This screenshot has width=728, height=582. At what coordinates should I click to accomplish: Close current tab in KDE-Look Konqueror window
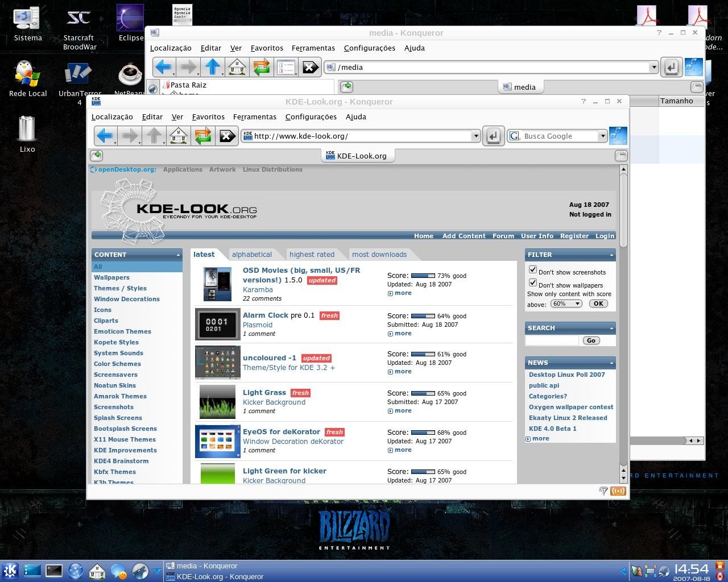(621, 155)
